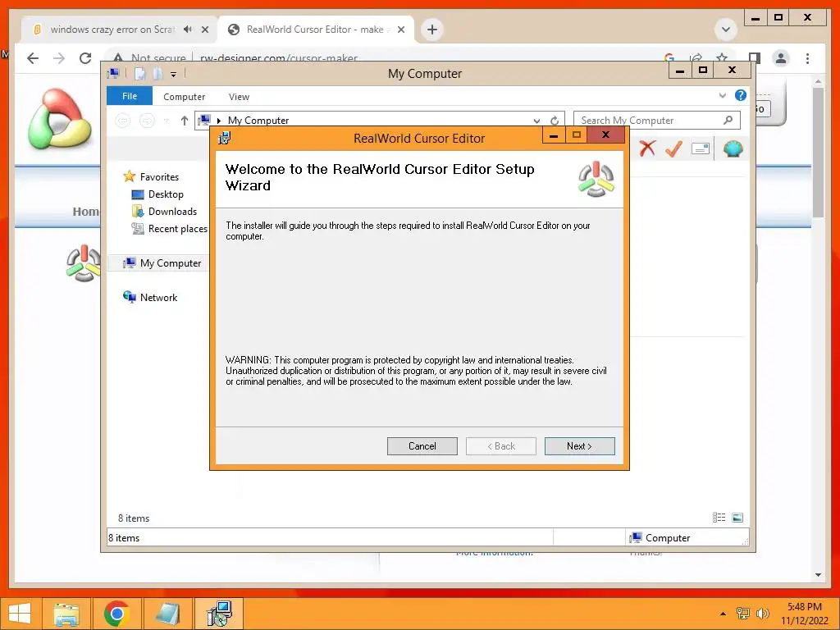Click Next in the setup wizard

tap(579, 445)
